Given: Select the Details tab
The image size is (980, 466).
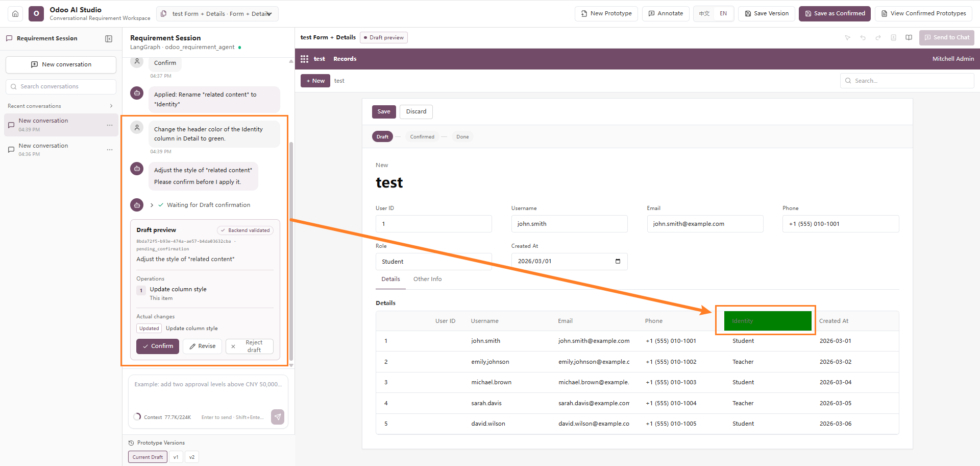Looking at the screenshot, I should click(x=391, y=279).
